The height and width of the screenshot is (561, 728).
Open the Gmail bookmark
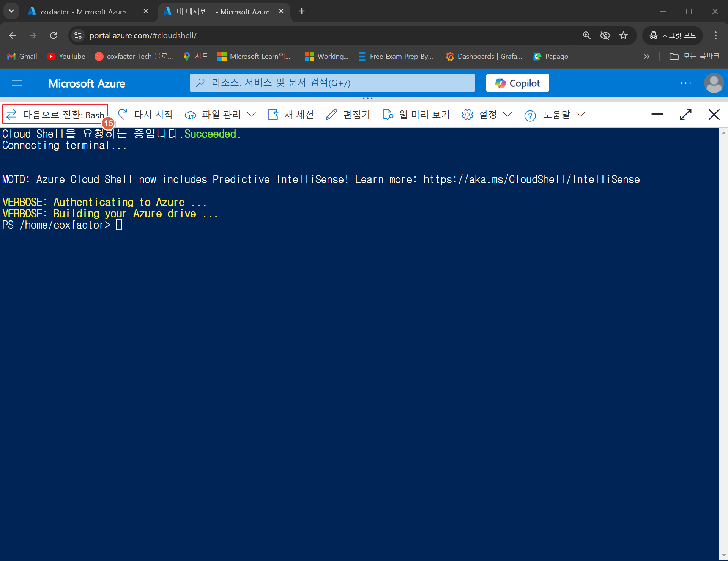[x=22, y=56]
